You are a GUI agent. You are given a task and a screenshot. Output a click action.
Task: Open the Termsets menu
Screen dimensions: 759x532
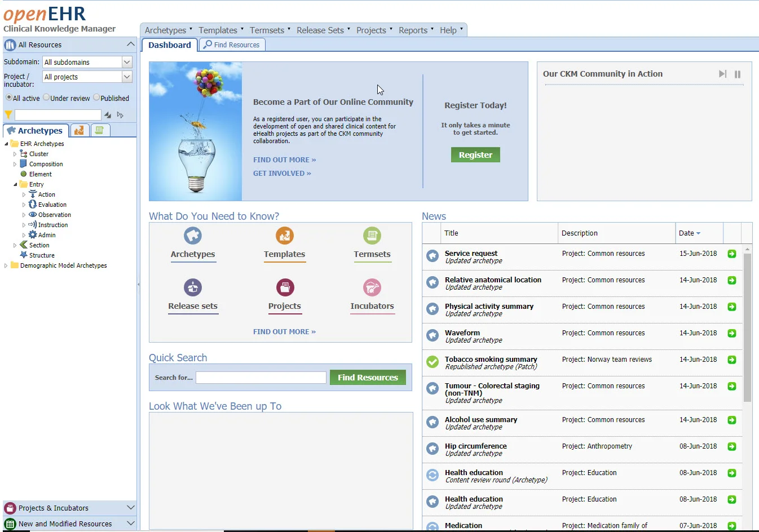(270, 30)
